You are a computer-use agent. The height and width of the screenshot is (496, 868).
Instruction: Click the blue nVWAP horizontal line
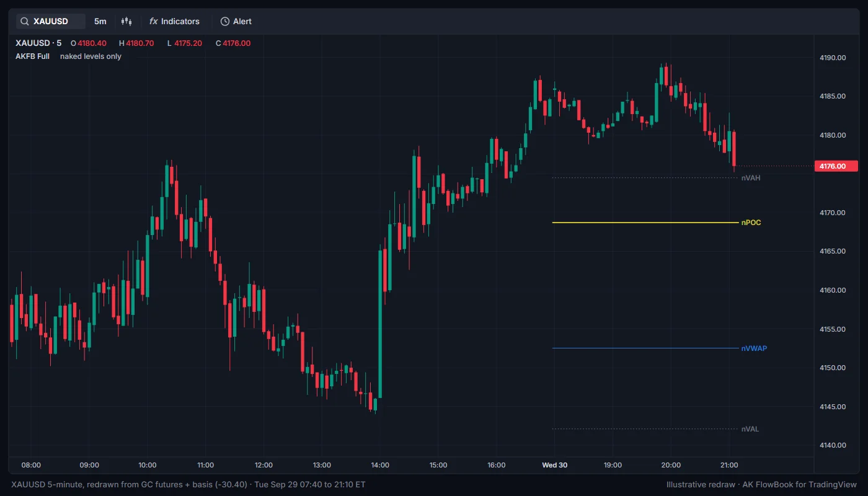[x=645, y=348]
